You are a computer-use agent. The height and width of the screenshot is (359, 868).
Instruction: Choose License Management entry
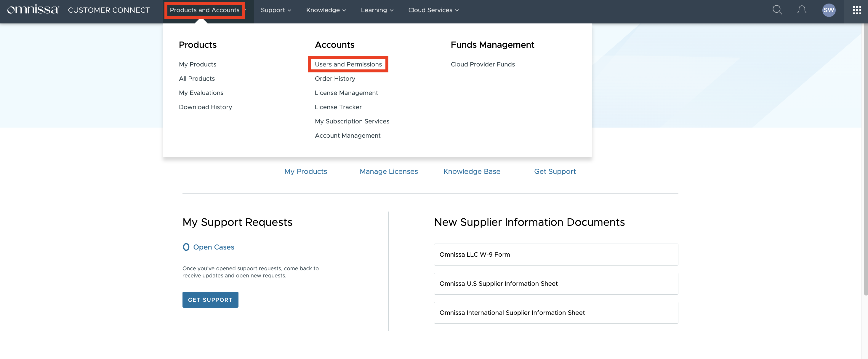coord(346,93)
